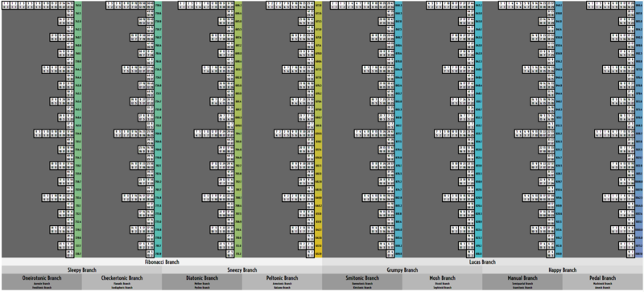Click the Sleepy Branch label
The height and width of the screenshot is (292, 644).
click(x=82, y=269)
